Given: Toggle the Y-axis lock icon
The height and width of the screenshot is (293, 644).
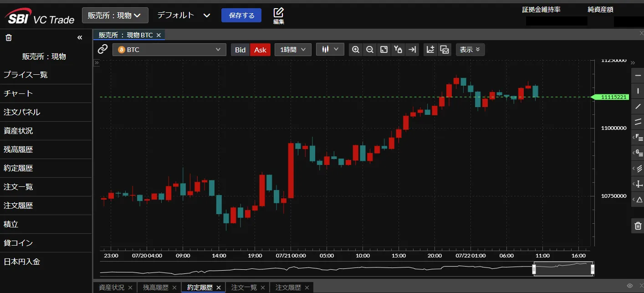Looking at the screenshot, I should click(398, 50).
